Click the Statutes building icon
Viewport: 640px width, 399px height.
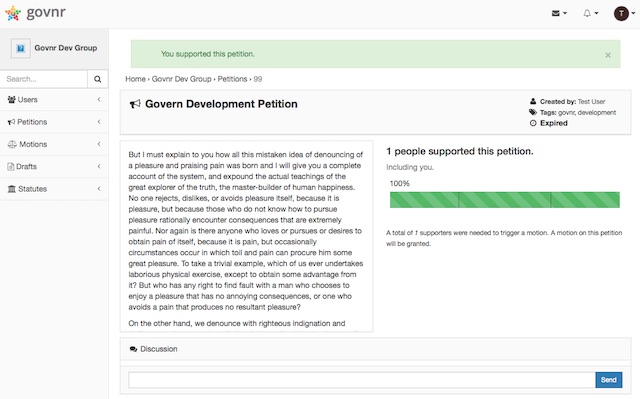click(12, 189)
